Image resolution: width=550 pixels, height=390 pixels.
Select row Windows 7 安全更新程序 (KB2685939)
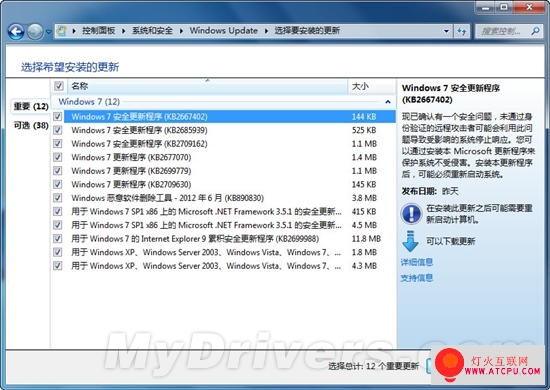(x=230, y=130)
